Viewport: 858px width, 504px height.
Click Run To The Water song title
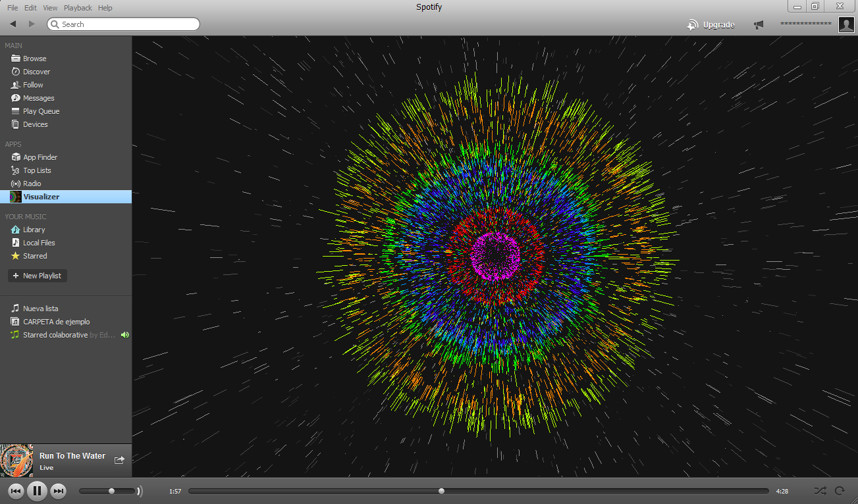click(72, 456)
